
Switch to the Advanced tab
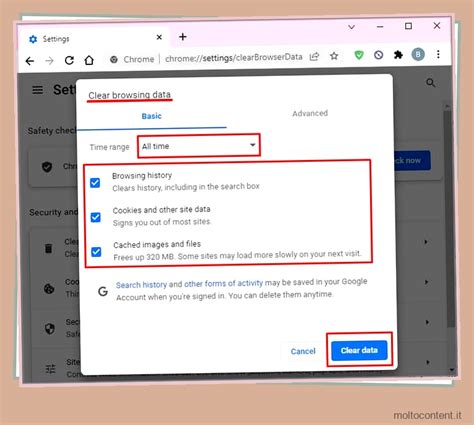(310, 113)
